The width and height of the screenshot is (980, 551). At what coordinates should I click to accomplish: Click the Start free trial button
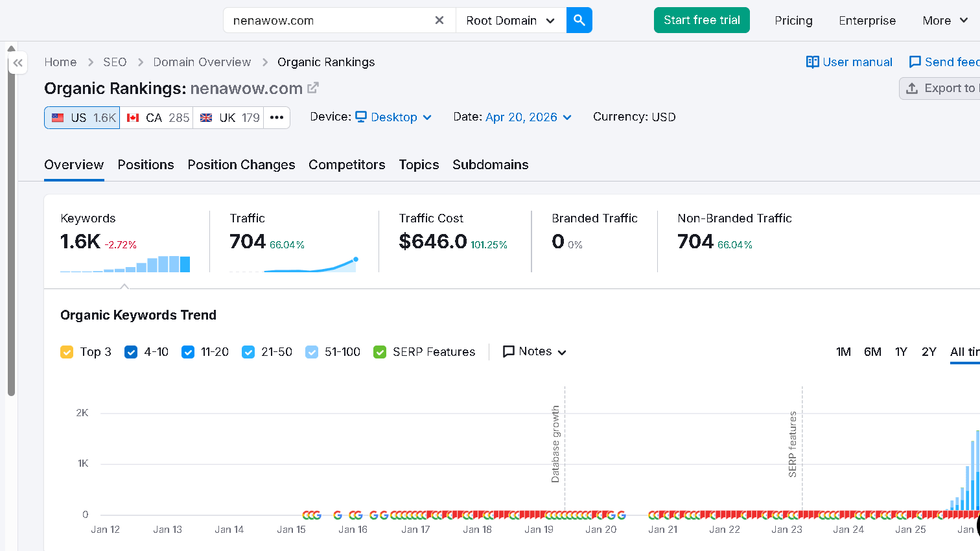coord(701,20)
